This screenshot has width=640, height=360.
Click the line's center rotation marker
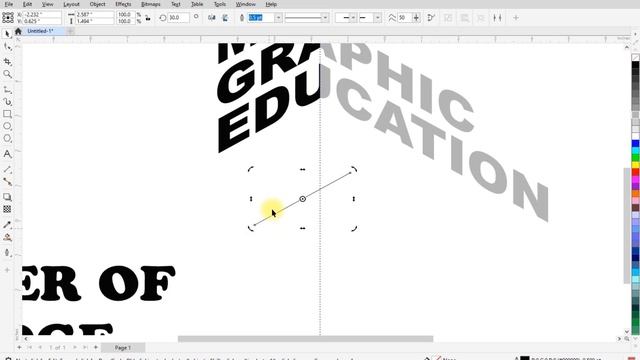(x=302, y=199)
